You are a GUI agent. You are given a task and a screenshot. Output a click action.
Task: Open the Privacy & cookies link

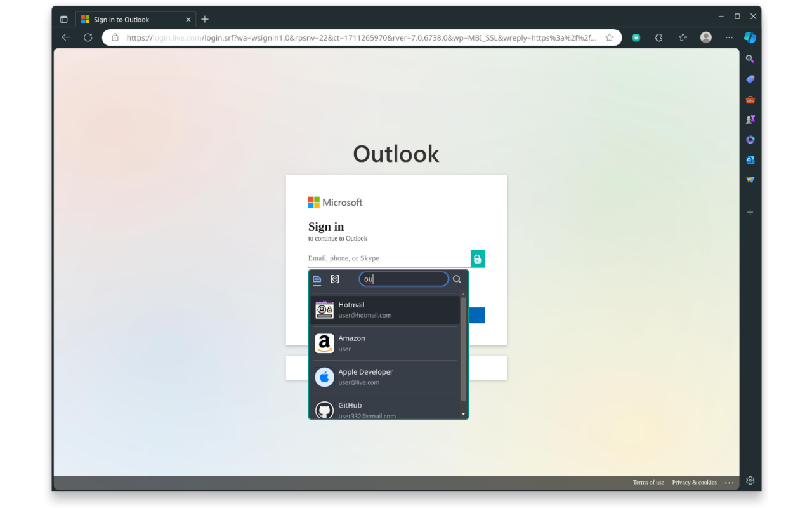694,483
